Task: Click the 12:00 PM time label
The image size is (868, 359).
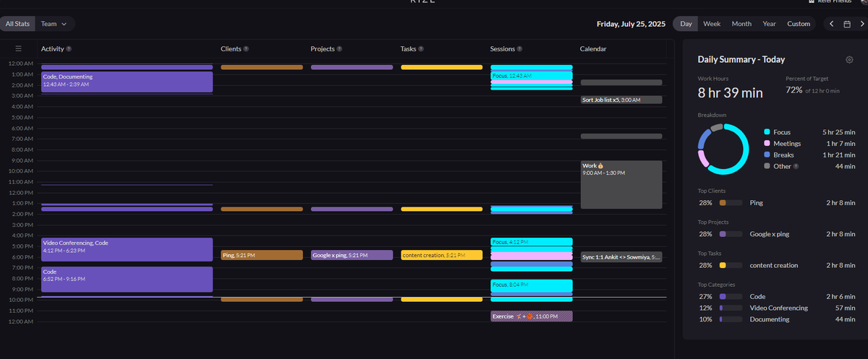Action: point(20,193)
